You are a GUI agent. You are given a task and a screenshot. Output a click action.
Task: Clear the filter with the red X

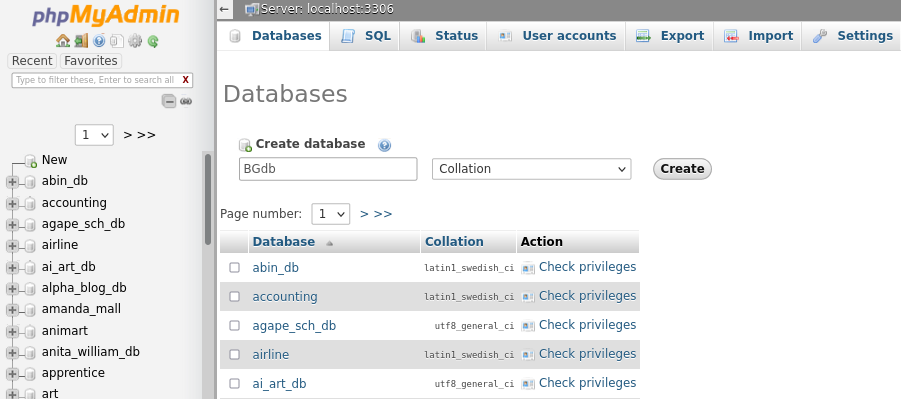pos(186,80)
